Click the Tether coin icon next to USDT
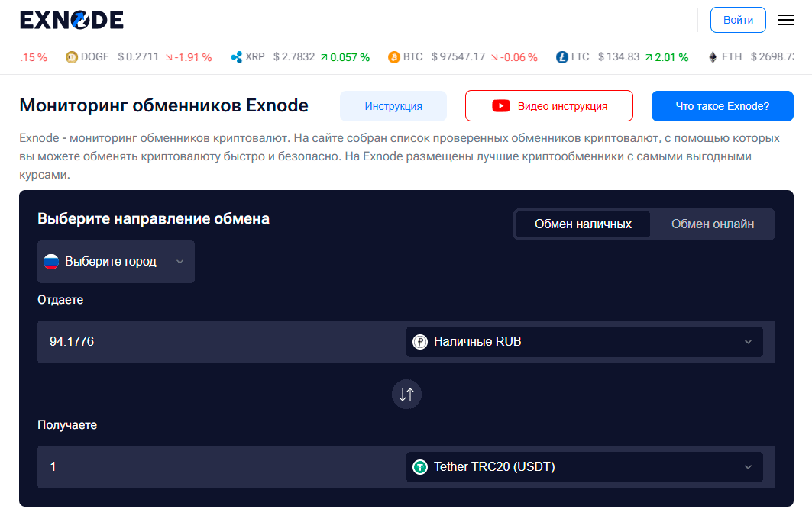Screen dimensions: 812x519 (x=419, y=466)
